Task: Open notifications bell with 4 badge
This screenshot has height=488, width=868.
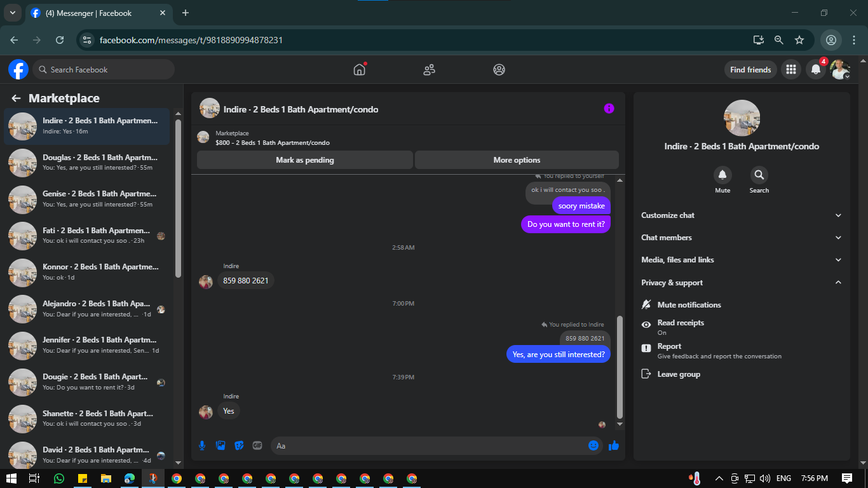Action: click(817, 70)
